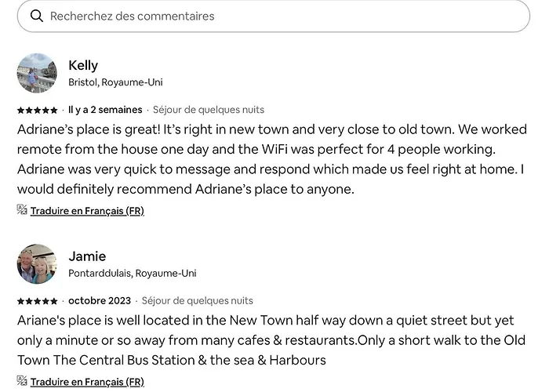Click translate icon under Kelly's review

[23, 210]
